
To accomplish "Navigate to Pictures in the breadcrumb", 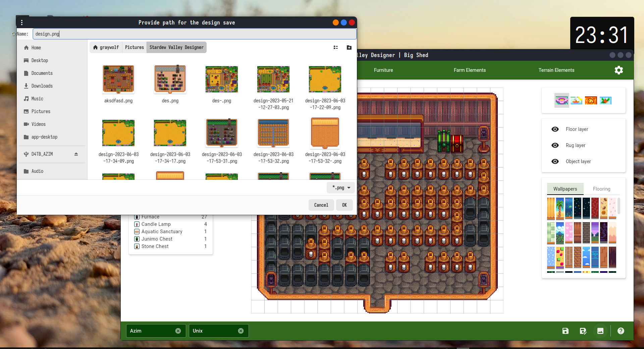I will coord(135,47).
